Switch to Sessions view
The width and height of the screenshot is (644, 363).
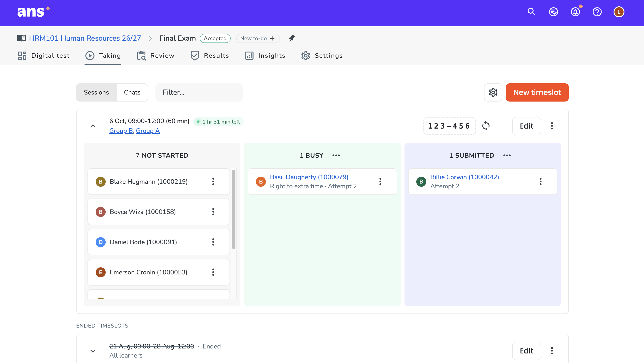[x=96, y=92]
